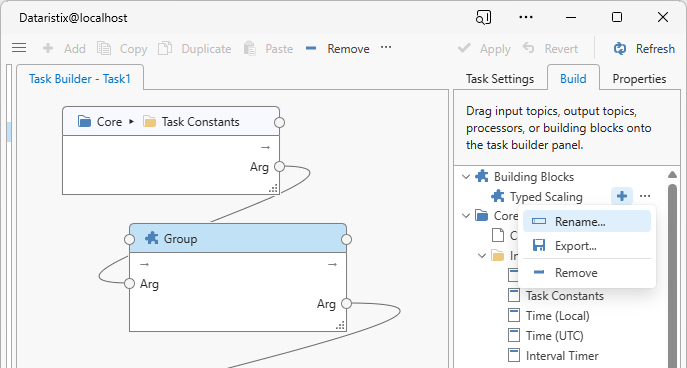Remove the selected item via toolbar
687x368 pixels.
coord(337,48)
